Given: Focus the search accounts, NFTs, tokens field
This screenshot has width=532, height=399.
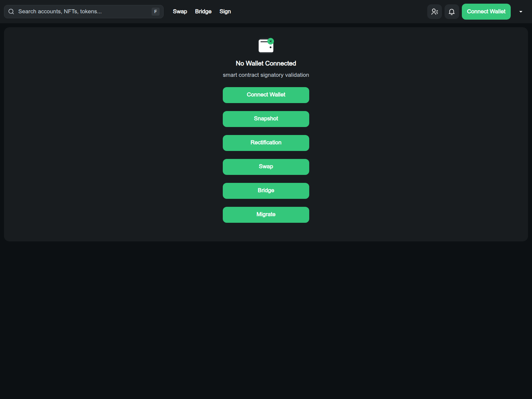Looking at the screenshot, I should pyautogui.click(x=84, y=12).
